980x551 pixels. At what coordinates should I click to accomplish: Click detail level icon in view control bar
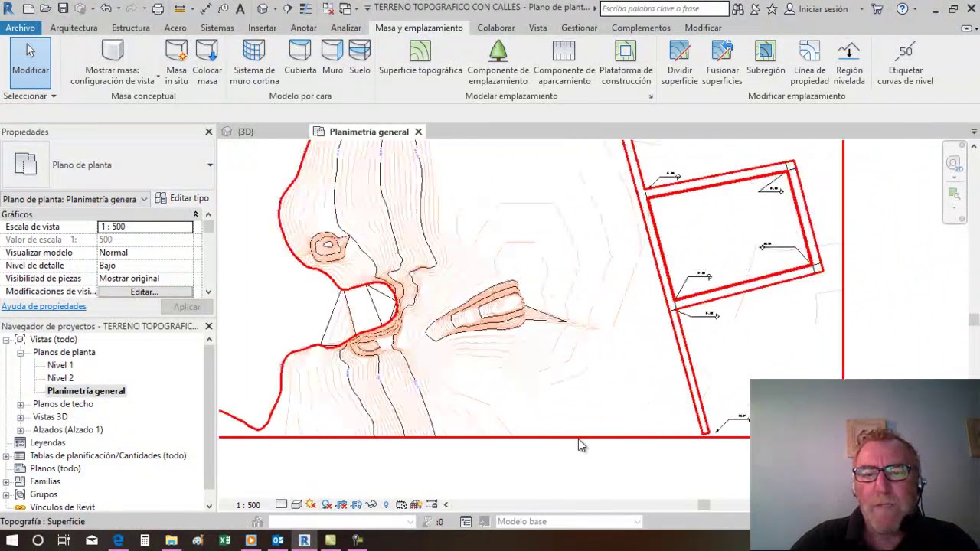pos(281,504)
